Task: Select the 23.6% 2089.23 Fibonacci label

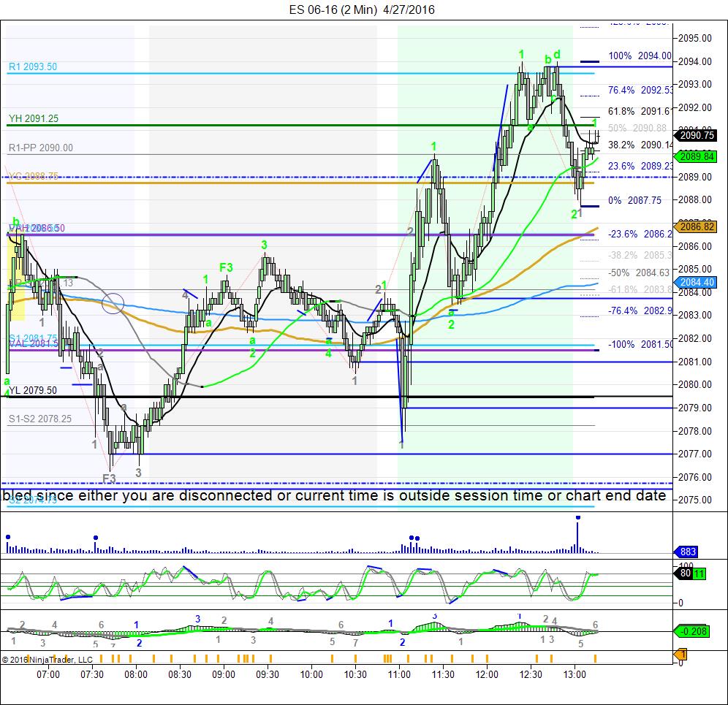Action: click(x=640, y=166)
